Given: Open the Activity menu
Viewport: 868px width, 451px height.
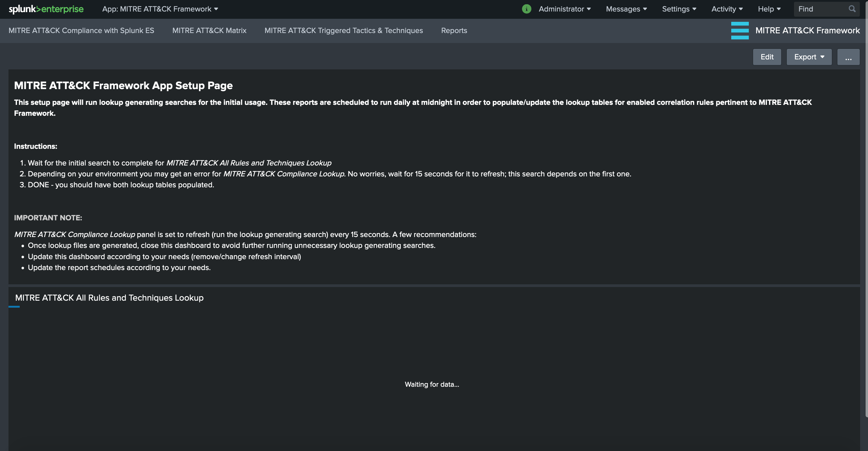Looking at the screenshot, I should (x=727, y=9).
